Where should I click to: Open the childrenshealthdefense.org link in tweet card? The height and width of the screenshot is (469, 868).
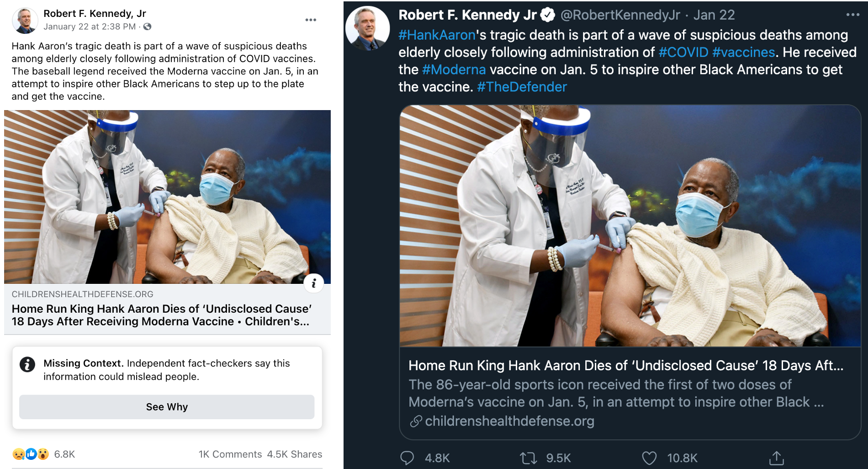pos(509,421)
